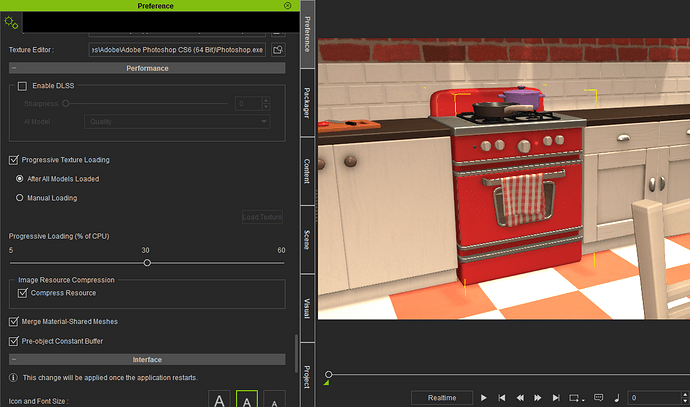The height and width of the screenshot is (407, 690).
Task: Open the timeline comment bubble icon
Action: [598, 398]
